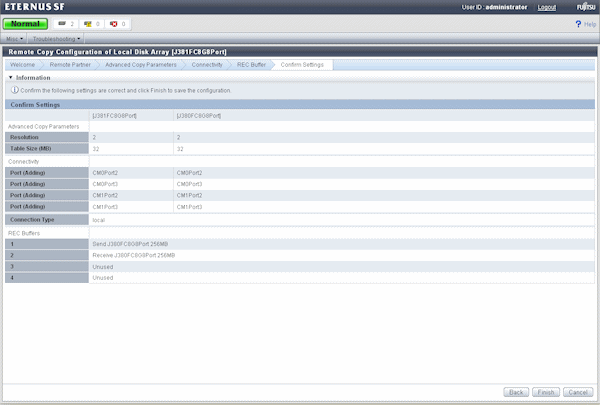This screenshot has height=405, width=600.
Task: Click the Connection Type row label
Action: coord(47,220)
